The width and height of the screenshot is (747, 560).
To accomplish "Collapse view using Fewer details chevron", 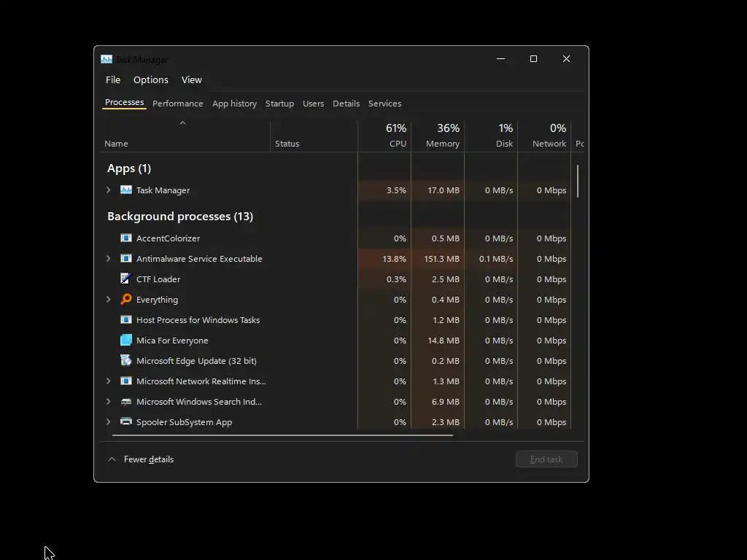I will tap(112, 459).
